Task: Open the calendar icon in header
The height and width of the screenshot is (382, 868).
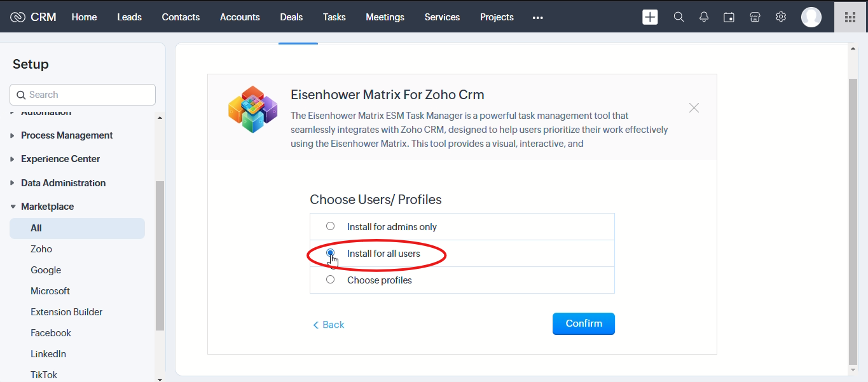Action: pos(729,17)
